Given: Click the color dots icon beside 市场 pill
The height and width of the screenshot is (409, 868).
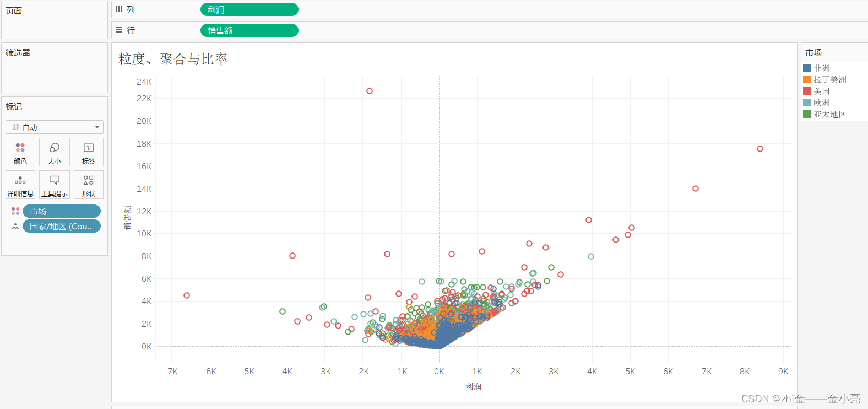Looking at the screenshot, I should pyautogui.click(x=15, y=211).
